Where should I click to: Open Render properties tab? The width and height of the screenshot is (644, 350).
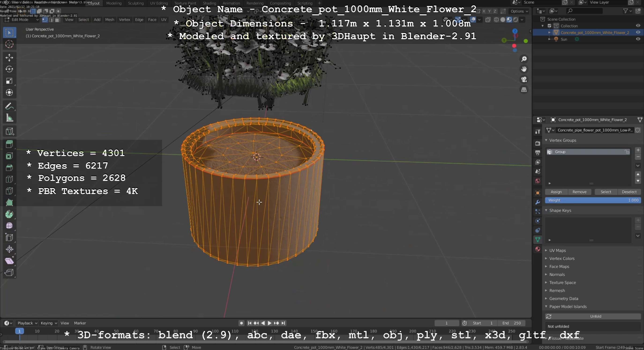click(538, 143)
